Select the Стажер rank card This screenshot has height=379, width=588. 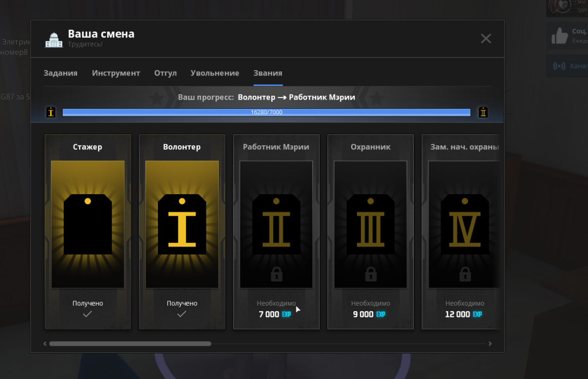point(88,231)
